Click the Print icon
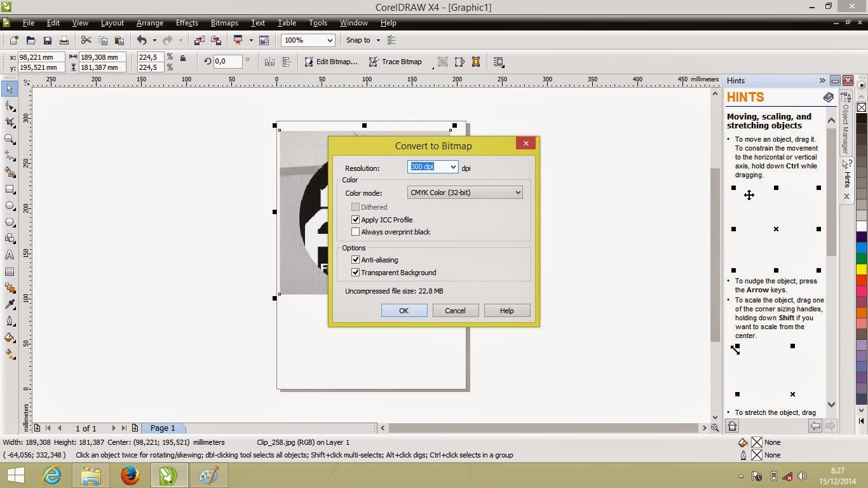 click(64, 40)
